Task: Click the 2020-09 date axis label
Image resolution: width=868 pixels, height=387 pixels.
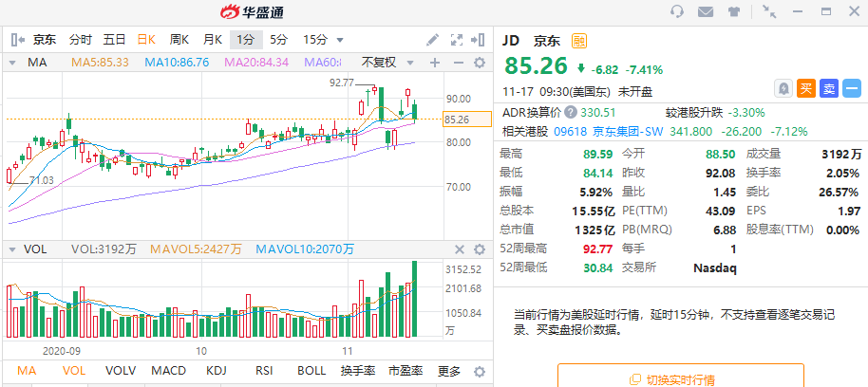Action: (x=62, y=351)
